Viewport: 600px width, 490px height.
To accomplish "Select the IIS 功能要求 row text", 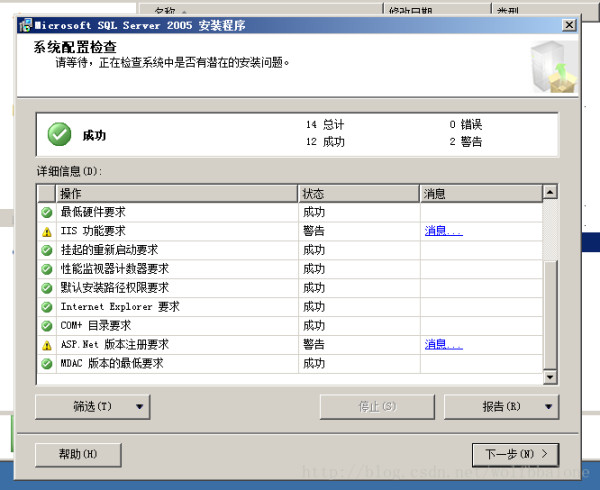I will pos(93,231).
